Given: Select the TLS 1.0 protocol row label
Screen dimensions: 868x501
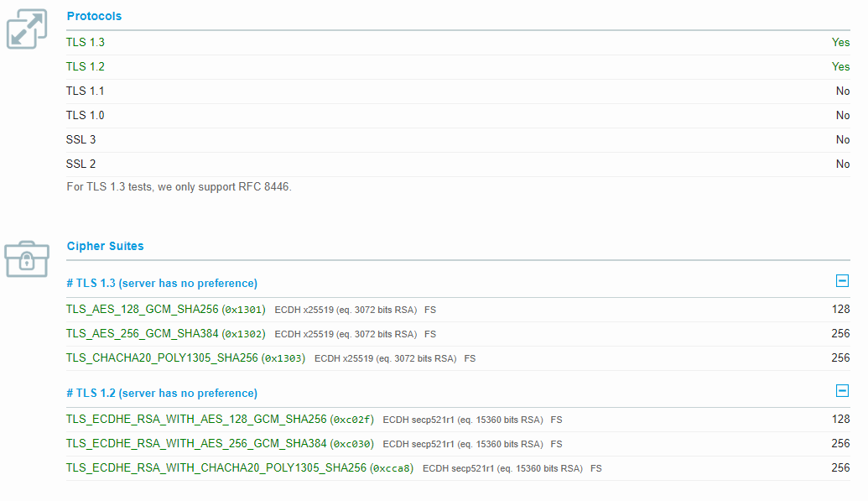Looking at the screenshot, I should (x=86, y=115).
